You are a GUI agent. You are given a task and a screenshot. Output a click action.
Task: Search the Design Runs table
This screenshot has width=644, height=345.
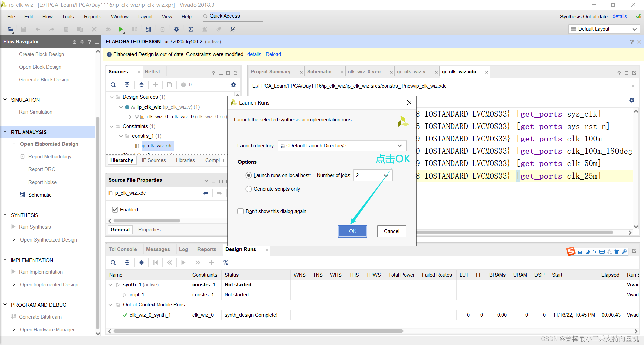(x=113, y=263)
